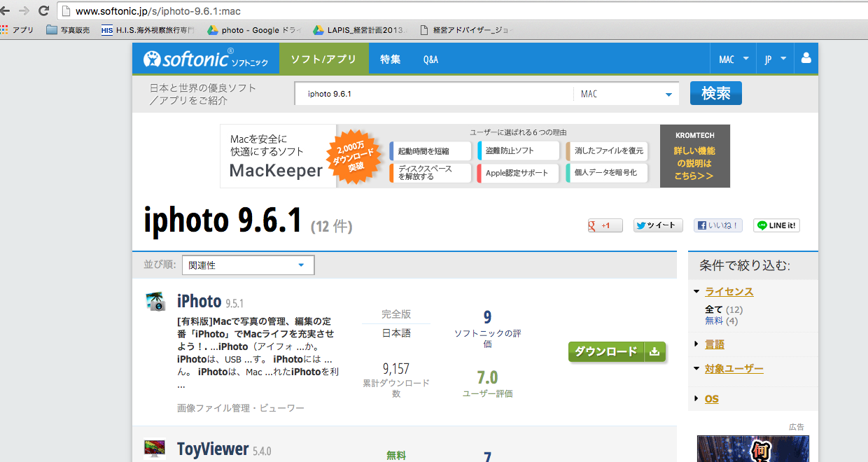Click the browser forward arrow
The height and width of the screenshot is (462, 868).
[24, 11]
